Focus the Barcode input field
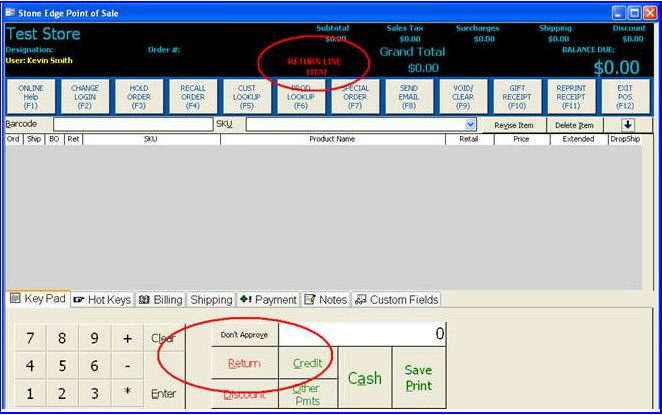The width and height of the screenshot is (662, 415). (133, 124)
